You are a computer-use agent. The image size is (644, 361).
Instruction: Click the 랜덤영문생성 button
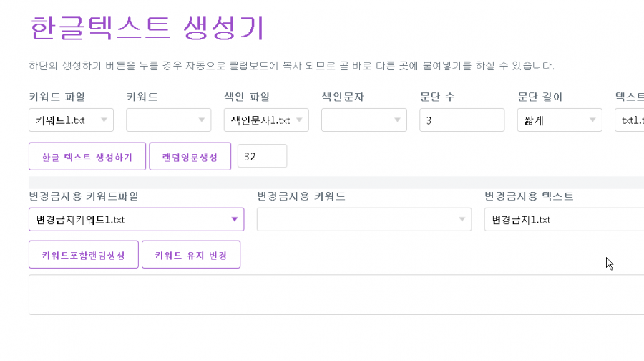(x=190, y=157)
